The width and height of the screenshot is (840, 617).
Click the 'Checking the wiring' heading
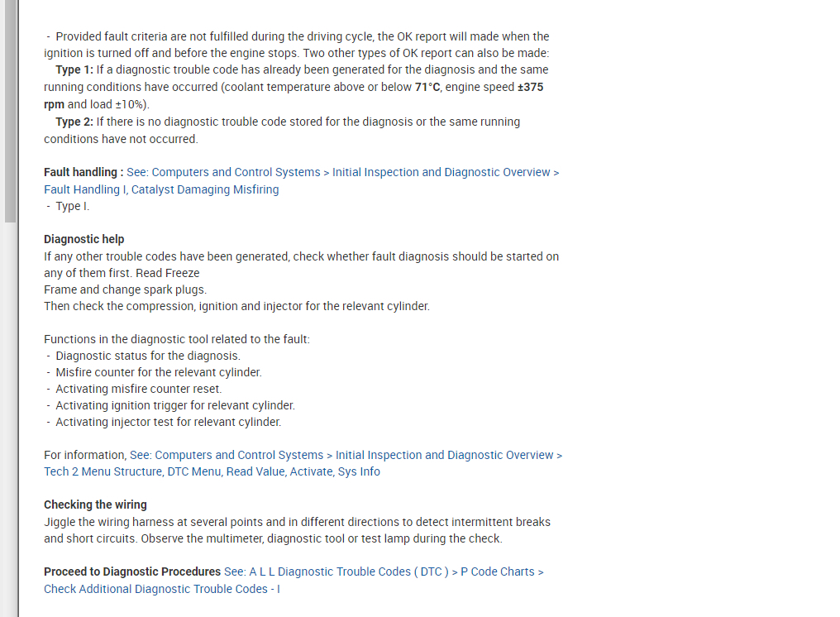point(95,505)
